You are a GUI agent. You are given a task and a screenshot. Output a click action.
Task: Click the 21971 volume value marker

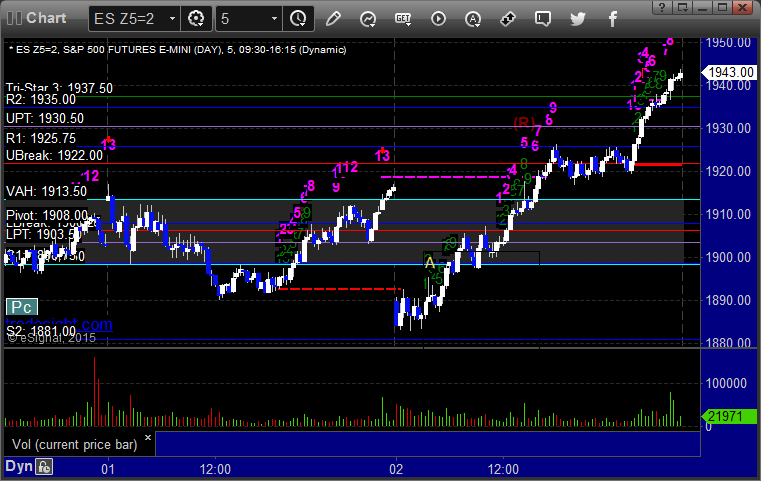728,416
